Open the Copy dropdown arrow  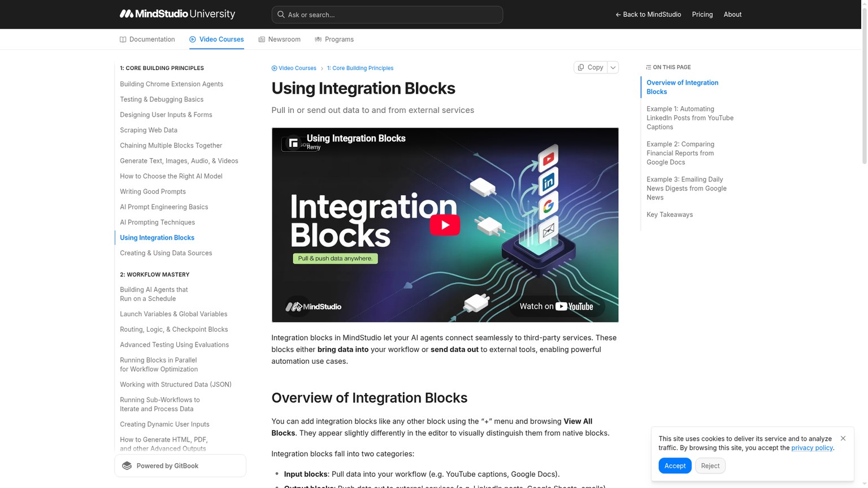tap(613, 67)
